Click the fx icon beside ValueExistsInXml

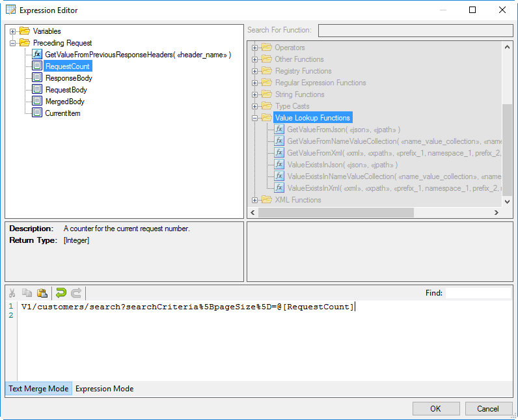point(279,188)
